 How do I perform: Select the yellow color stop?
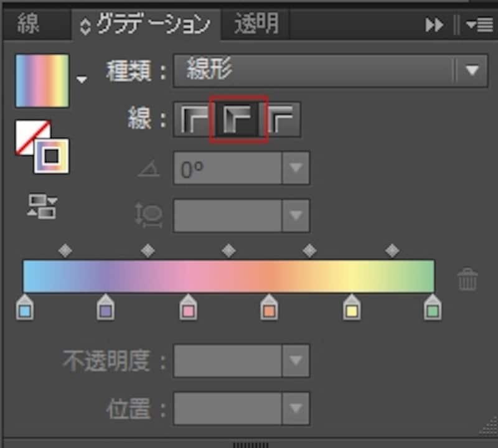352,307
